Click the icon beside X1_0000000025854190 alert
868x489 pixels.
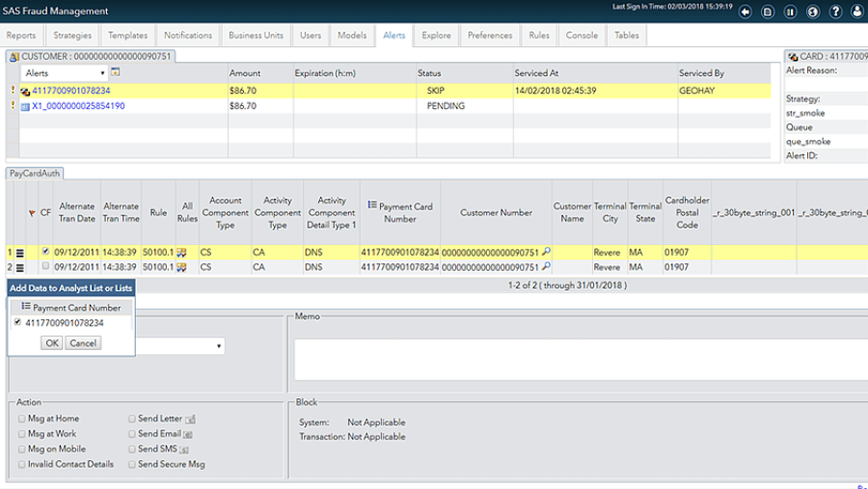25,106
